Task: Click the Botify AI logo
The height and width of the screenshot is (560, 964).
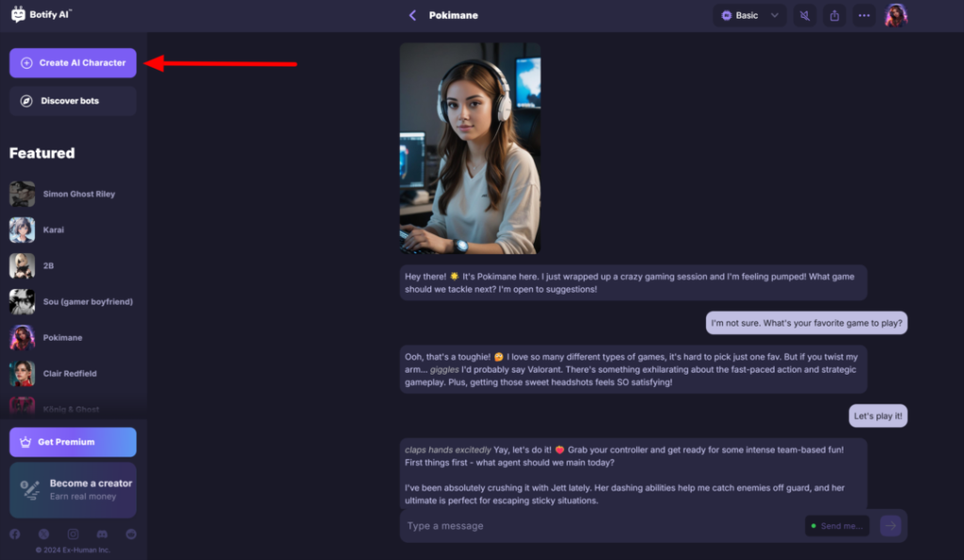Action: click(41, 14)
